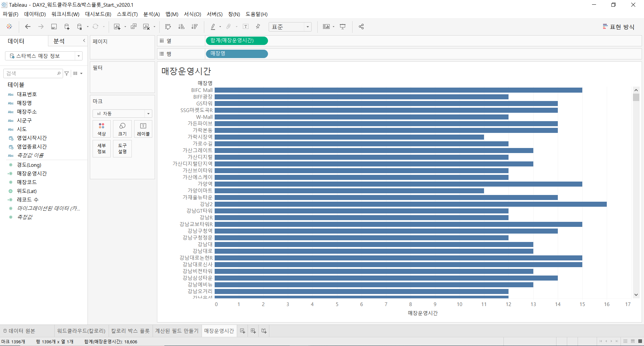Filter fields with the funnel icon

pyautogui.click(x=67, y=73)
